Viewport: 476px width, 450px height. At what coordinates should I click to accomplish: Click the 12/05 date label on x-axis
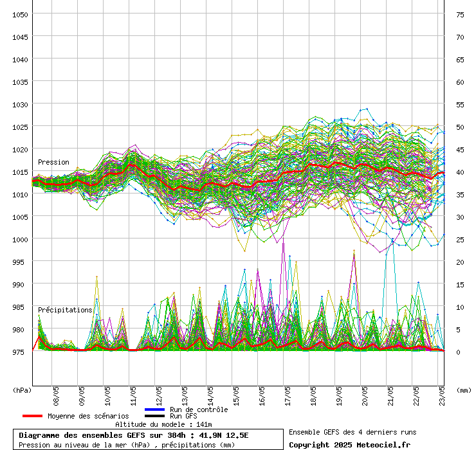tap(159, 396)
